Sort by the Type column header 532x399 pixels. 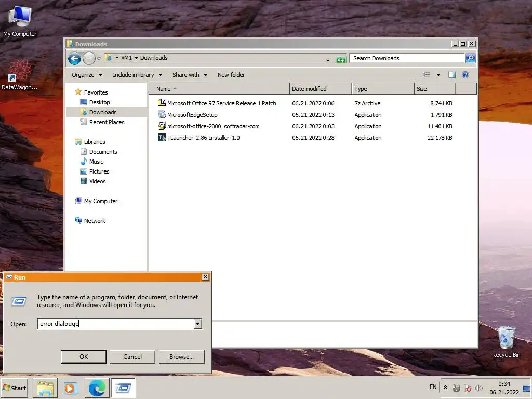383,88
